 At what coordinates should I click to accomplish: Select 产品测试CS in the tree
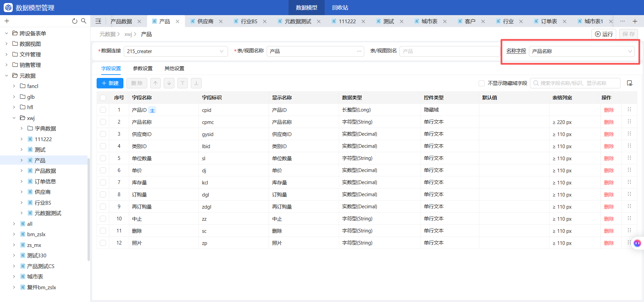(x=41, y=266)
